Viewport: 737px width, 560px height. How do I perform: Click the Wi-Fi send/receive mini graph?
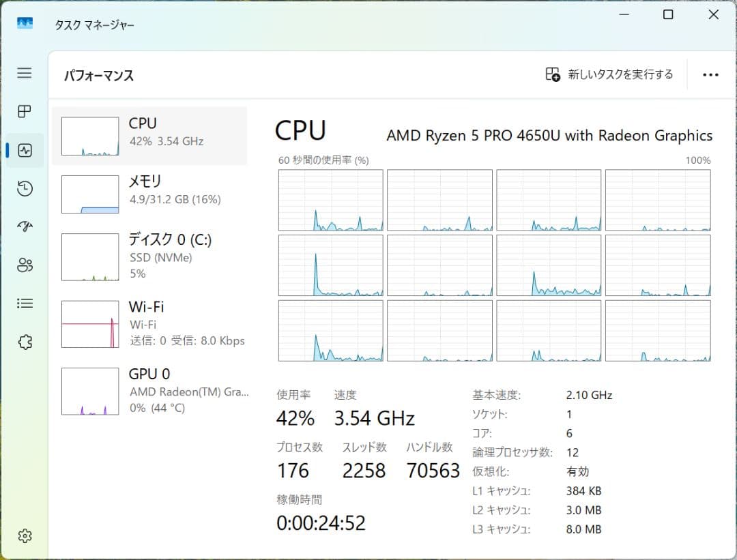[x=89, y=323]
